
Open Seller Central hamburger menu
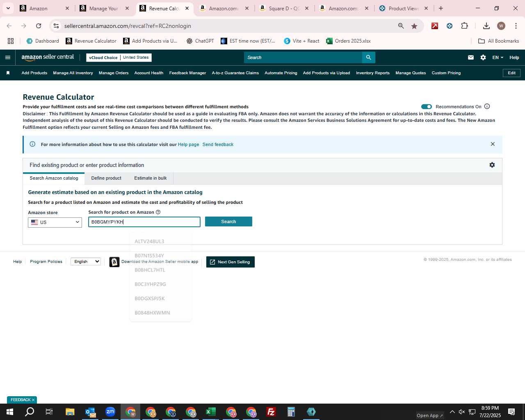click(x=7, y=57)
